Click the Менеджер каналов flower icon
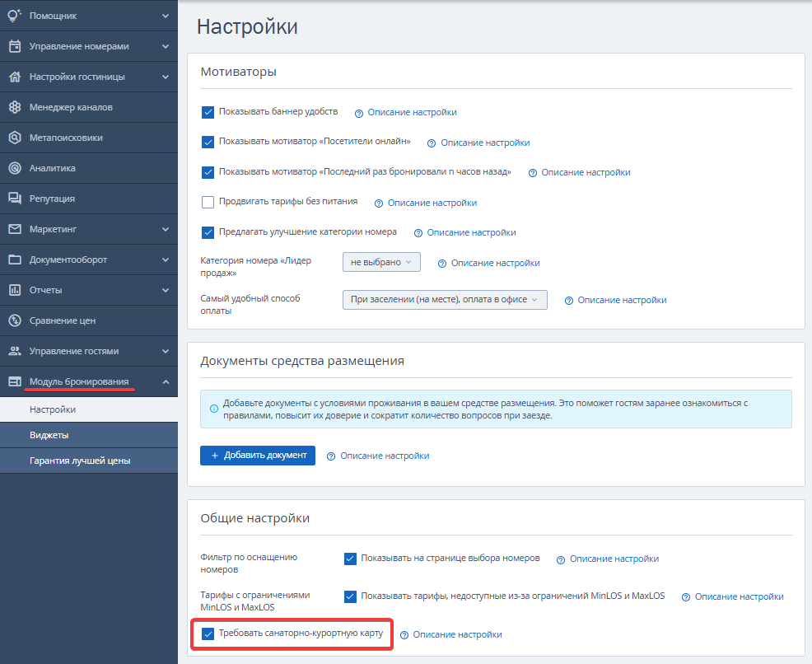The width and height of the screenshot is (812, 664). (x=15, y=107)
